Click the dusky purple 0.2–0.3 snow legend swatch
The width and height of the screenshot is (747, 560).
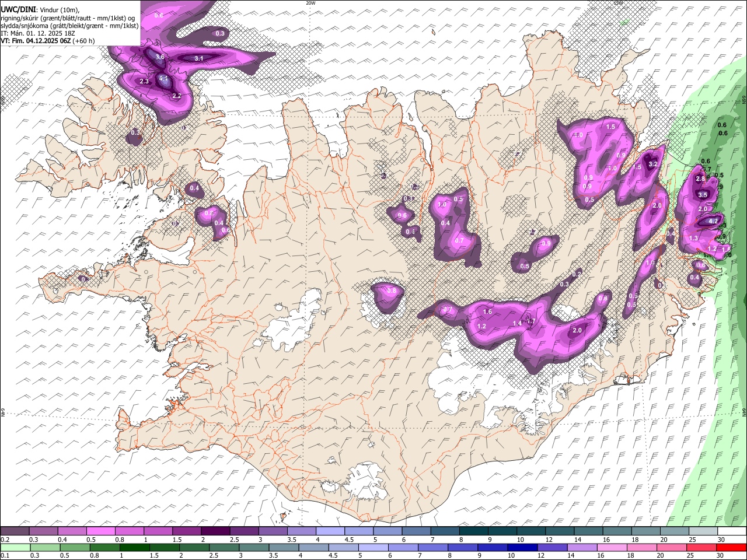[x=15, y=531]
